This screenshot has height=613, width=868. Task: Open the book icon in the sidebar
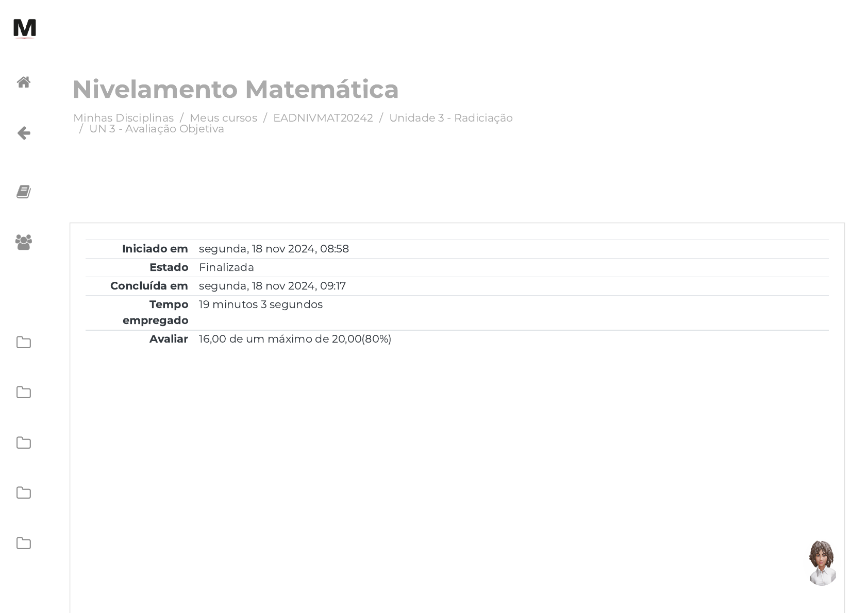point(24,192)
